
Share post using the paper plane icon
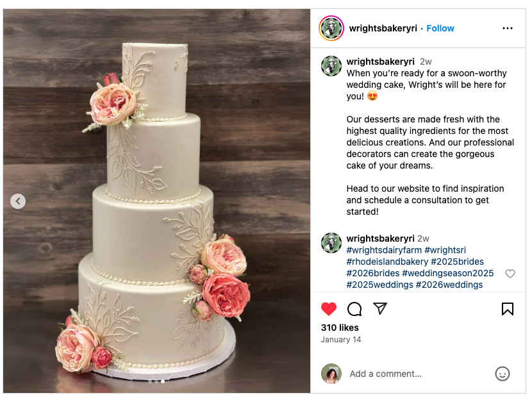[380, 308]
